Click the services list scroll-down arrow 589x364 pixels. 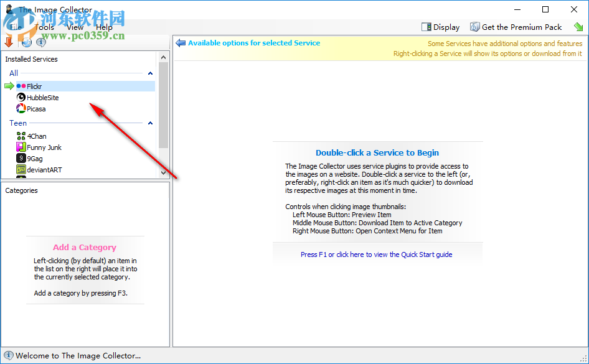163,172
